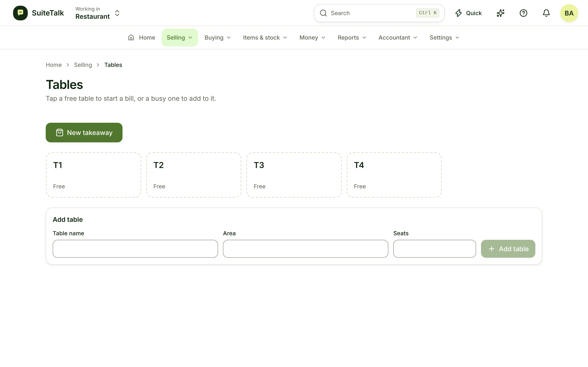The image size is (588, 367).
Task: Open the Accountant menu
Action: click(398, 37)
